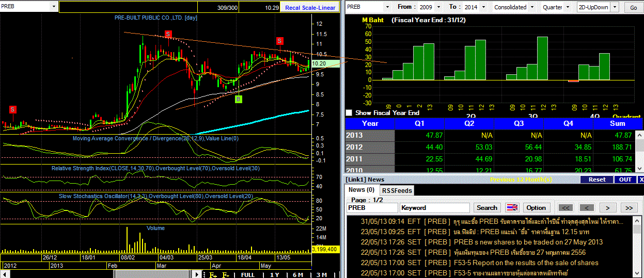Open the chart symbol PREB dropdown

pos(54,7)
